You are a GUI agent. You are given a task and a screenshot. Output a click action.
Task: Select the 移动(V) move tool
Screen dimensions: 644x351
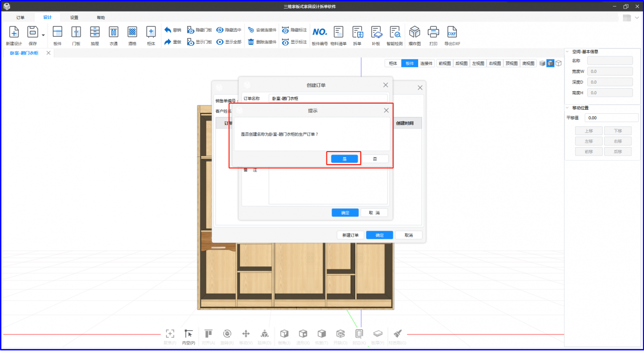pos(246,337)
